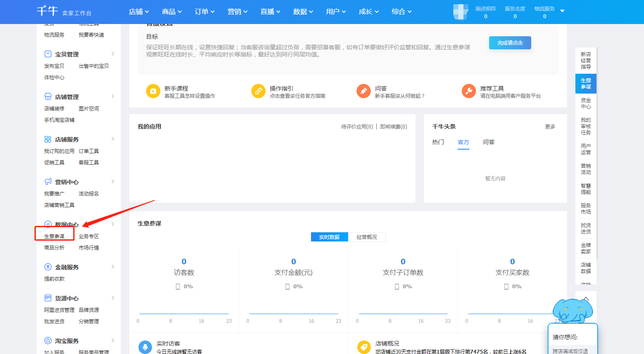Expand the 用户 top menu
Viewport: 644px width, 354px height.
[336, 12]
